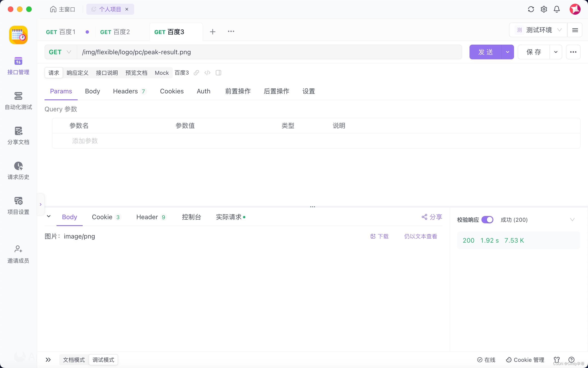Open the 接口说明 view
588x368 pixels.
click(107, 73)
